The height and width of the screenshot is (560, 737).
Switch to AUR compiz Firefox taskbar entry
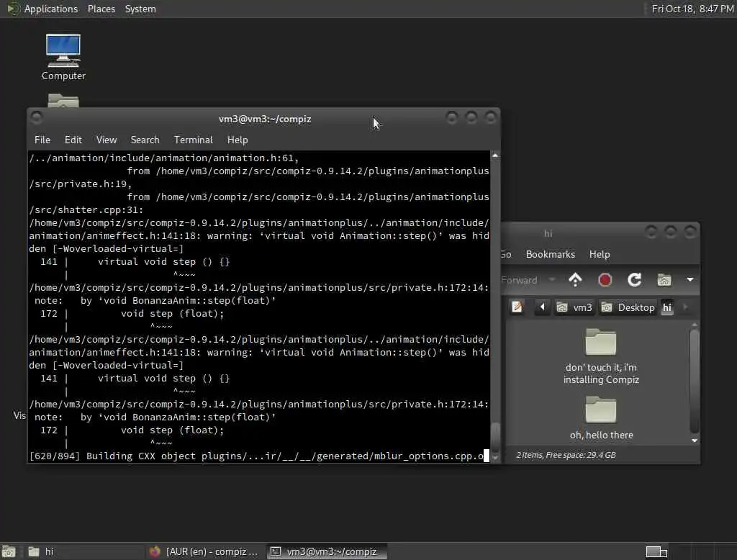point(205,551)
